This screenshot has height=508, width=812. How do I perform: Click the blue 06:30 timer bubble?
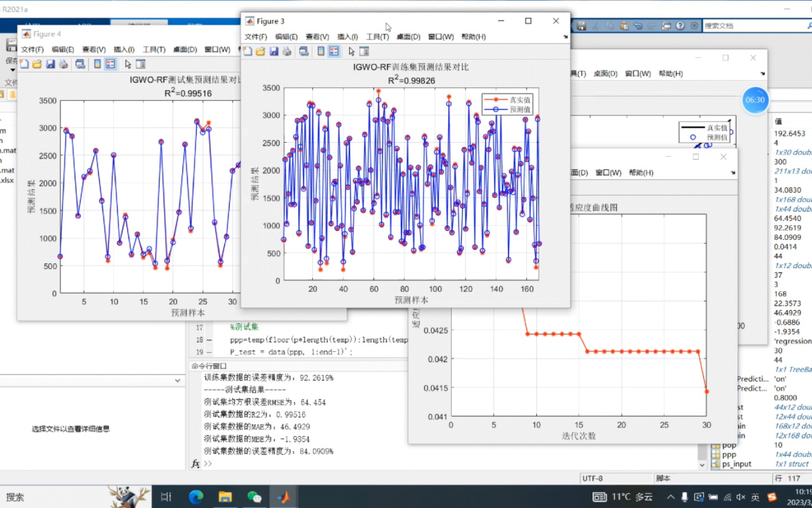[x=755, y=100]
